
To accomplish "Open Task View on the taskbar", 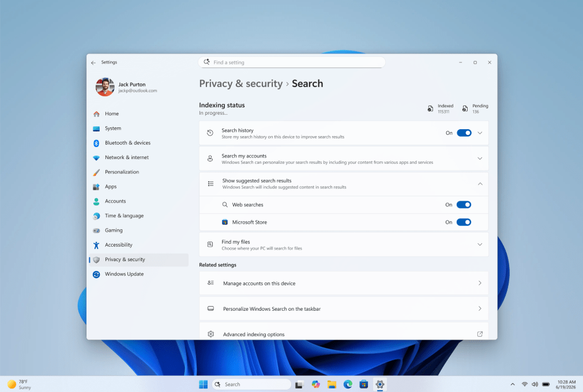I will pyautogui.click(x=299, y=385).
